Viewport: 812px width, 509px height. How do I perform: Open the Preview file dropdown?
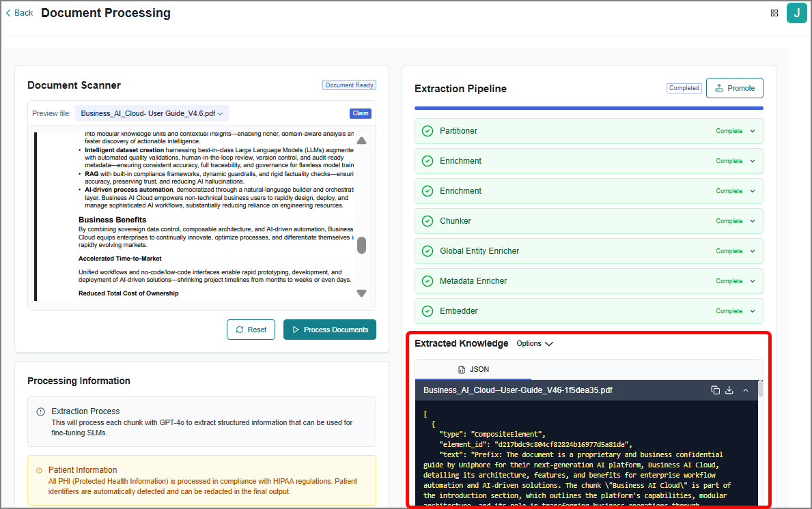(152, 113)
